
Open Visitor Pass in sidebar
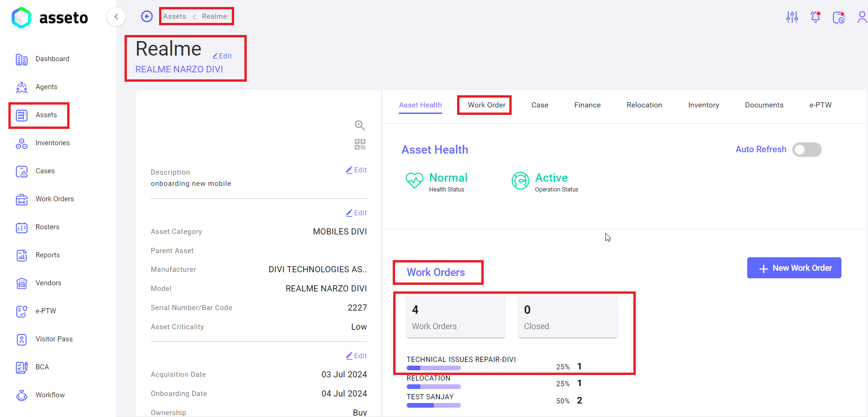click(54, 339)
